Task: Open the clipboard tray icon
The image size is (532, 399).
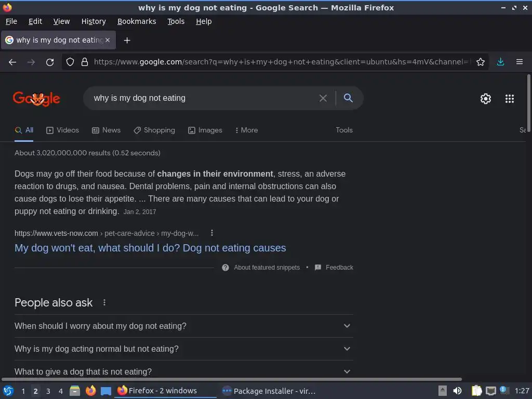Action: [476, 391]
